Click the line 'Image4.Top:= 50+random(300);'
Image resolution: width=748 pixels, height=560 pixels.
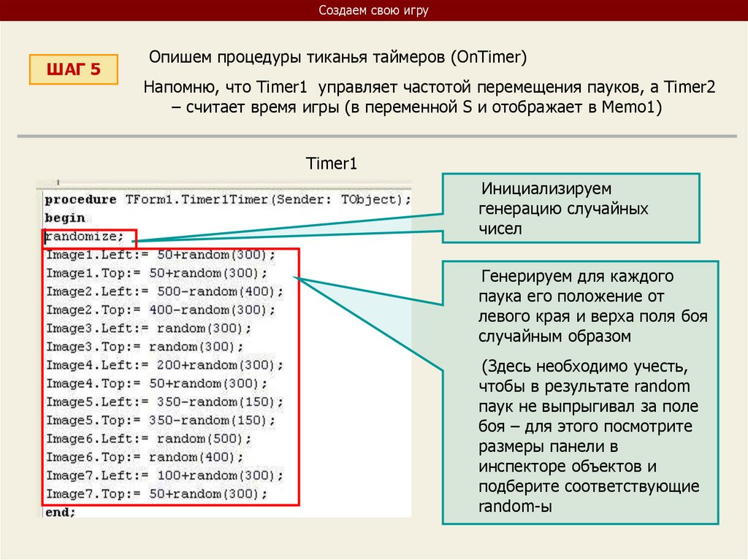156,384
